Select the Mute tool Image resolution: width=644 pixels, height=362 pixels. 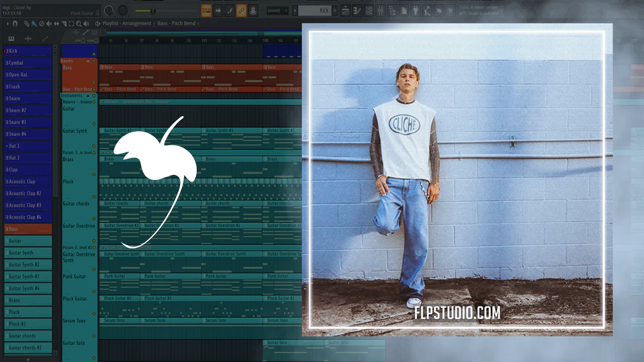tap(49, 24)
